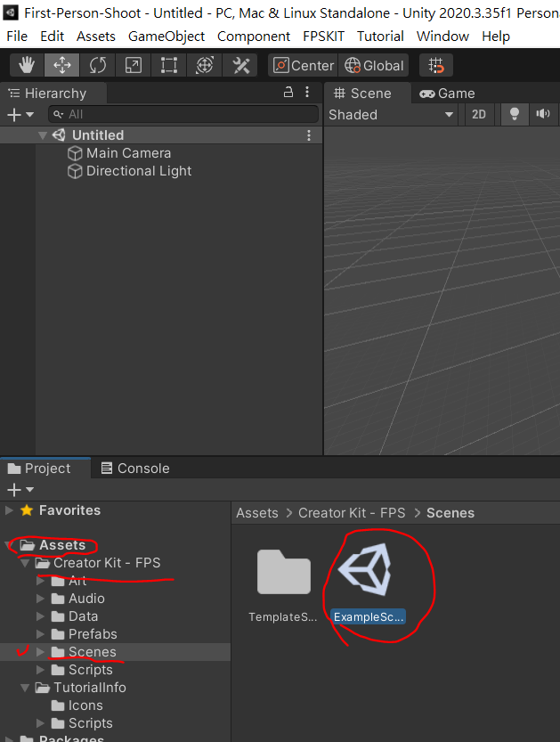Screen dimensions: 560x742
Task: Switch to the Console tab
Action: 135,469
